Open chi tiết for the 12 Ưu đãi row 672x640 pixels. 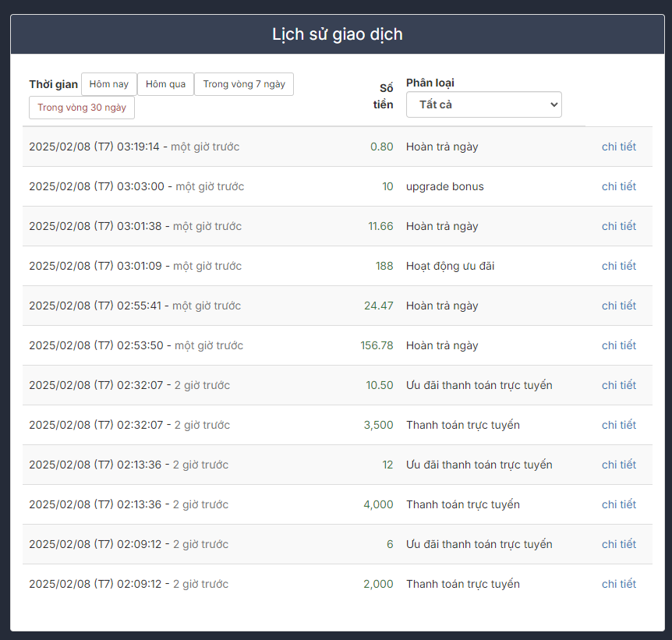618,465
